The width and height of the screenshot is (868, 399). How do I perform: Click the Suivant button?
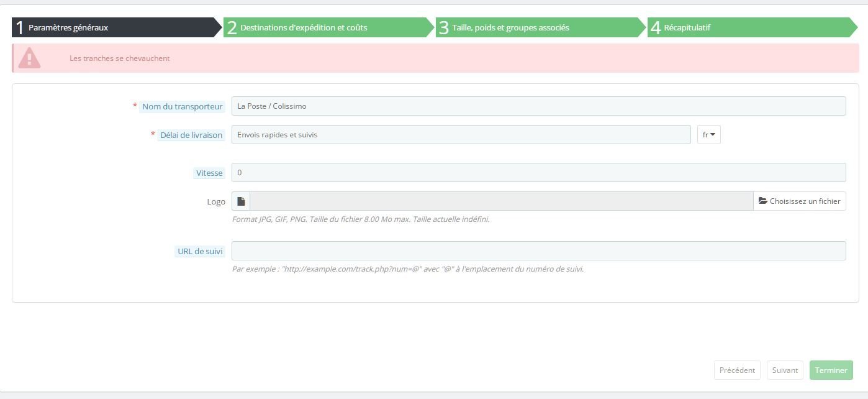pos(785,370)
